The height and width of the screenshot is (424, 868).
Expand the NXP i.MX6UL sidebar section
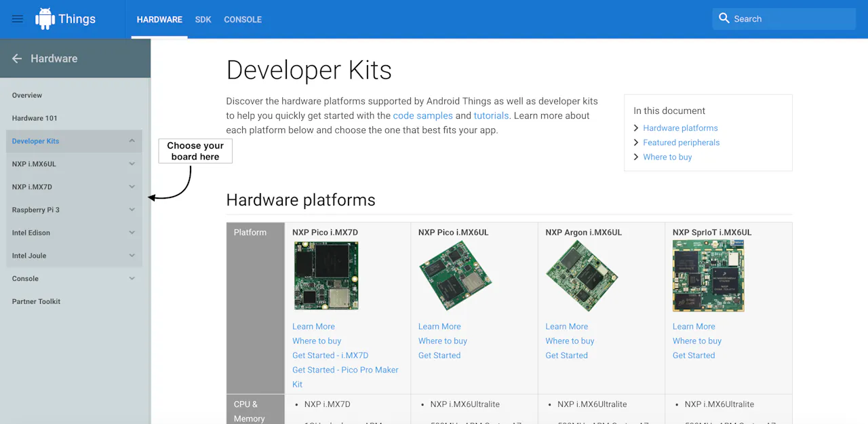[132, 163]
